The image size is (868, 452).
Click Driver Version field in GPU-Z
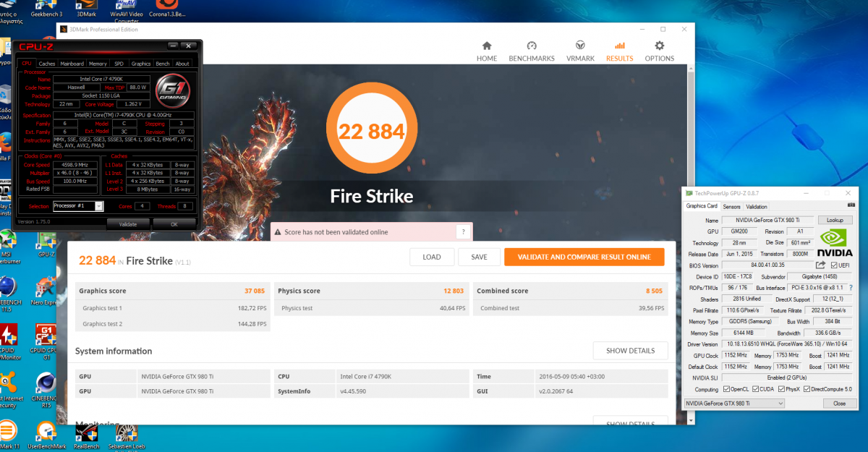point(787,344)
